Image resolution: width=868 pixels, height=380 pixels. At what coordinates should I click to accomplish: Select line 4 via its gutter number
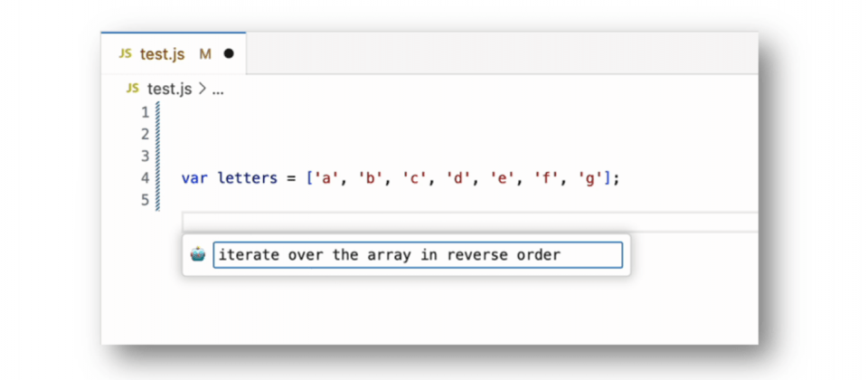click(x=145, y=178)
